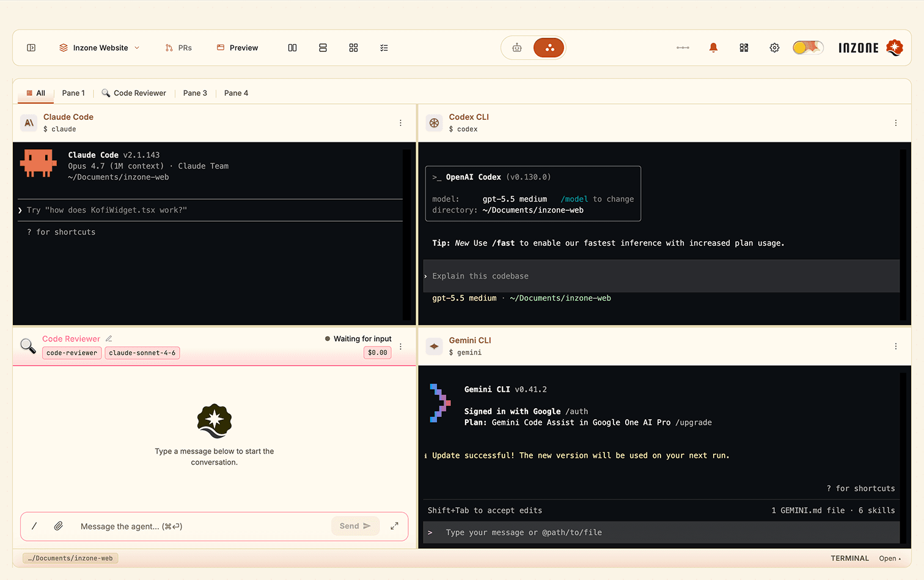This screenshot has height=580, width=924.
Task: Select the All tab
Action: click(35, 93)
